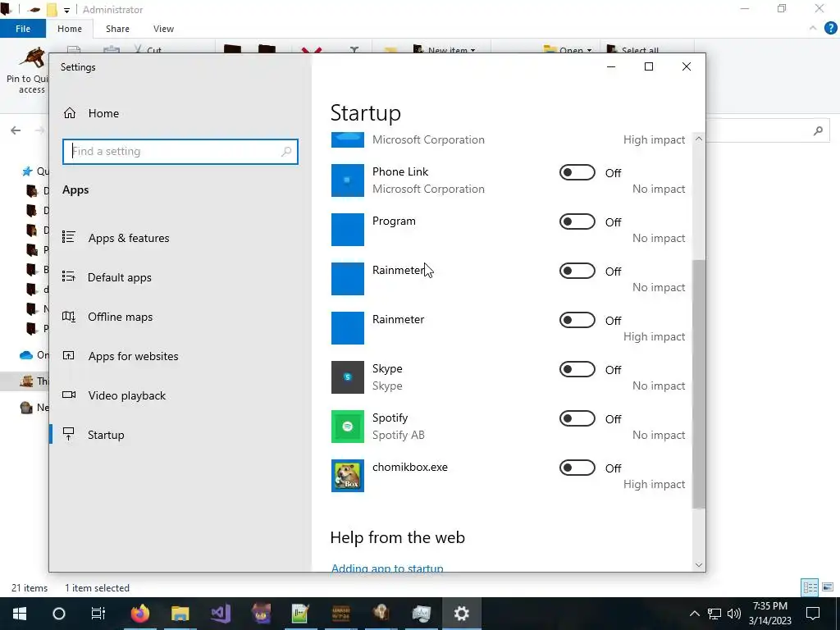
Task: Open volume control tray icon
Action: tap(734, 614)
